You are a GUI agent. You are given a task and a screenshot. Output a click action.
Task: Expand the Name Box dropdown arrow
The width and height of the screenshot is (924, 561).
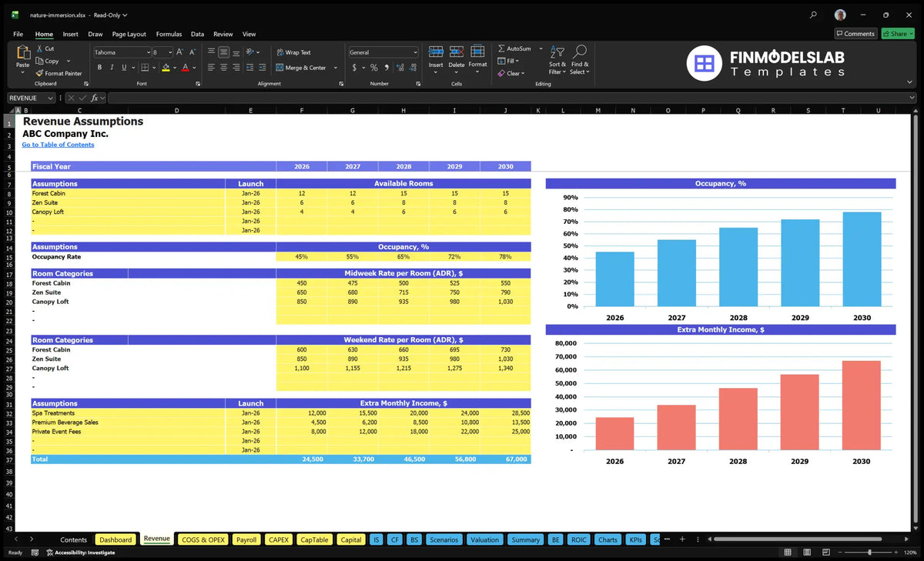coord(50,98)
